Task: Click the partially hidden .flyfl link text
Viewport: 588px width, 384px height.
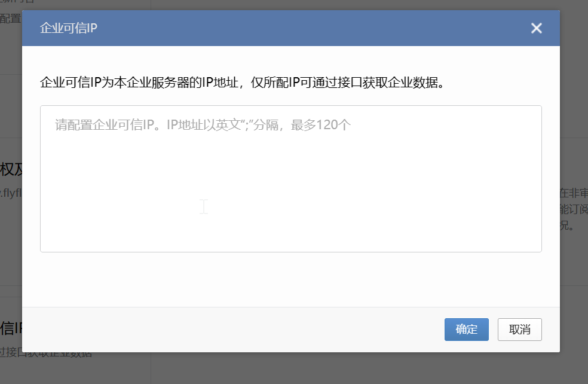Action: [11, 193]
